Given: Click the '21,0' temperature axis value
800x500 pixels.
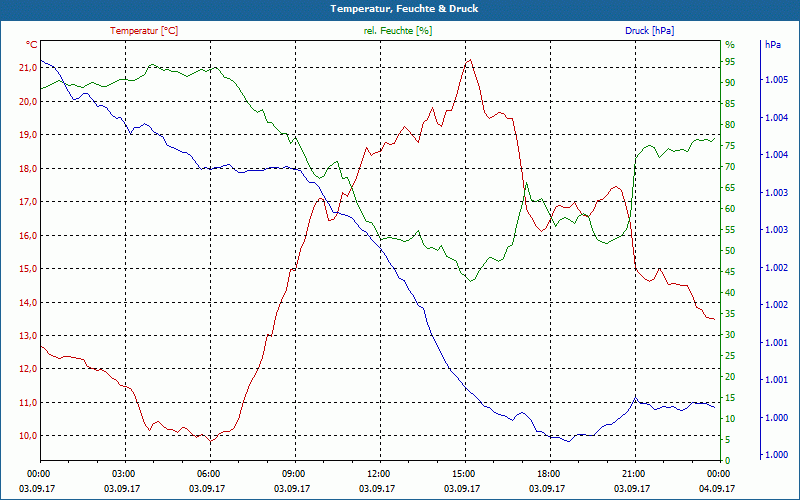Looking at the screenshot, I should point(28,68).
